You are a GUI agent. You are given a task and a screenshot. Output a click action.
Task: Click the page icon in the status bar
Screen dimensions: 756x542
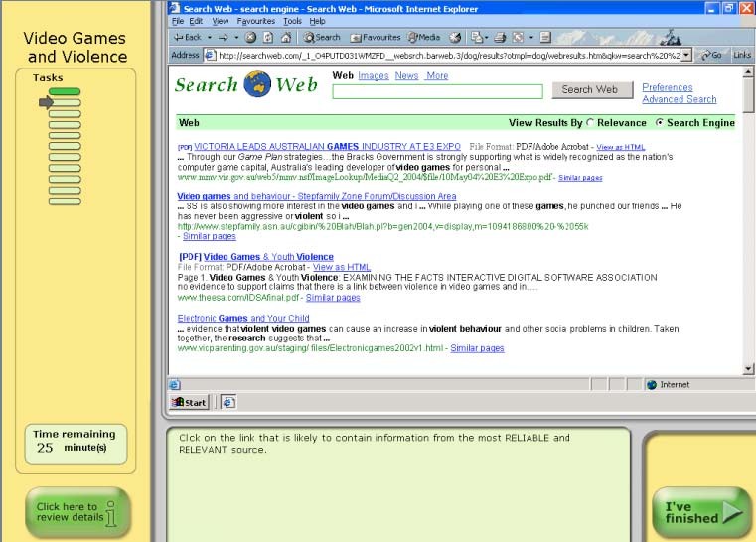(x=174, y=384)
